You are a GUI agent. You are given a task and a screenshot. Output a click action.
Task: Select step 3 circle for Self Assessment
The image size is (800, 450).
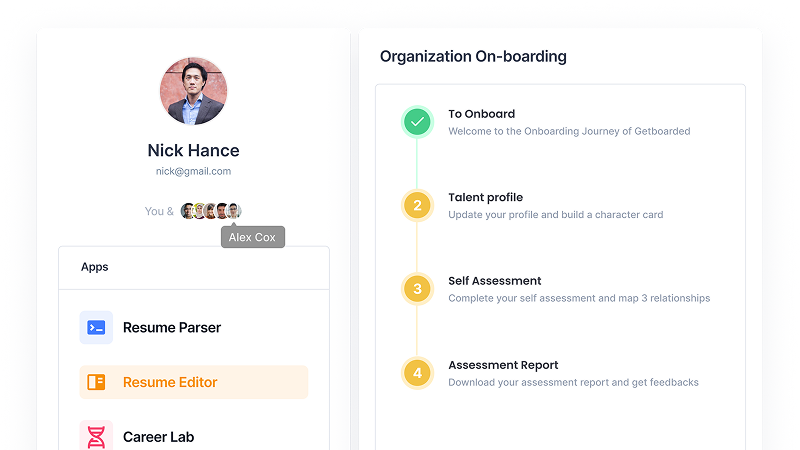(x=417, y=289)
